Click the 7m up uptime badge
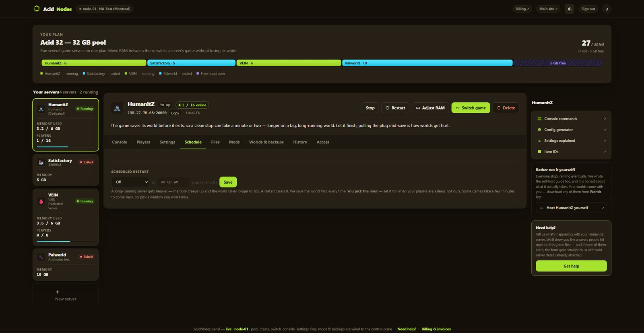The width and height of the screenshot is (644, 333). click(x=165, y=105)
